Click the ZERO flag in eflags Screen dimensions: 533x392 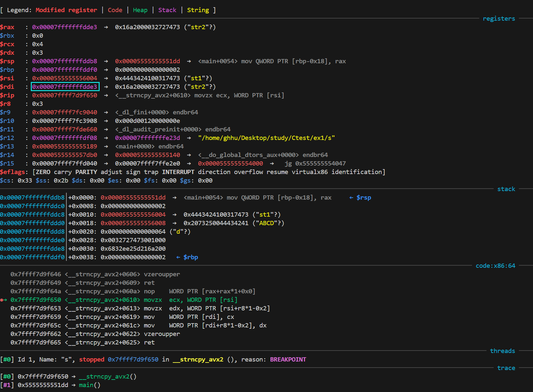[43, 172]
